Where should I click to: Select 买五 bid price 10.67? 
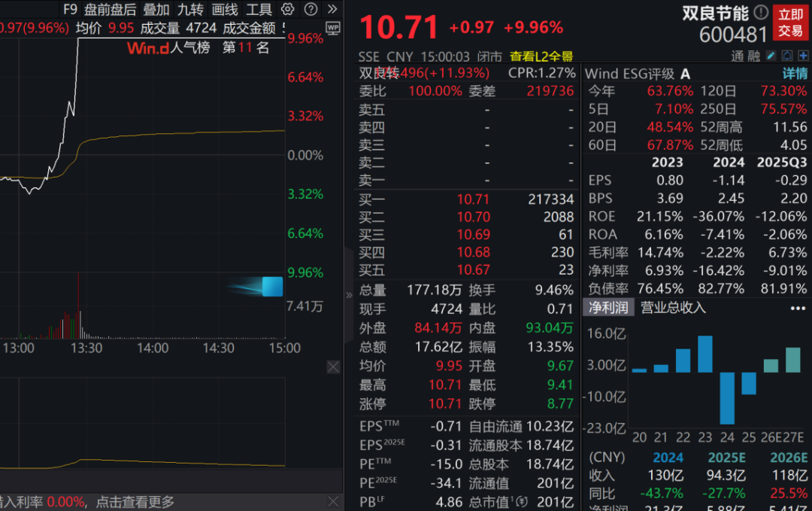(x=473, y=269)
